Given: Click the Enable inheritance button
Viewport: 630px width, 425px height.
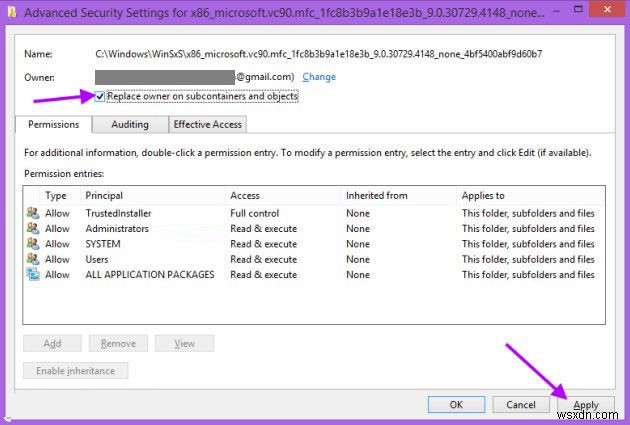Looking at the screenshot, I should (76, 370).
